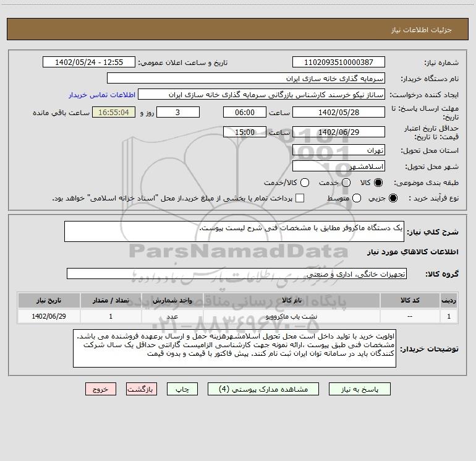Click the جزئیات اطلاعات نیاز header title
The image size is (476, 461).
click(x=422, y=30)
